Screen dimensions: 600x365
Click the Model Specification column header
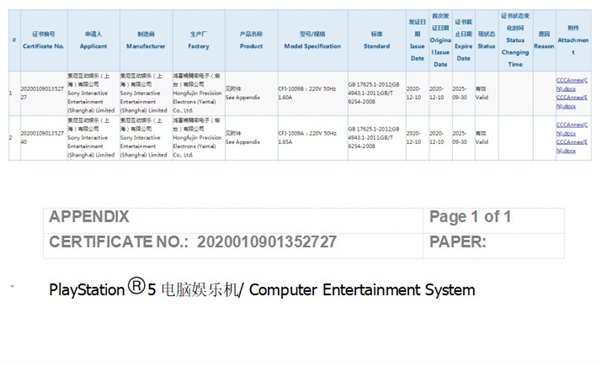[313, 40]
